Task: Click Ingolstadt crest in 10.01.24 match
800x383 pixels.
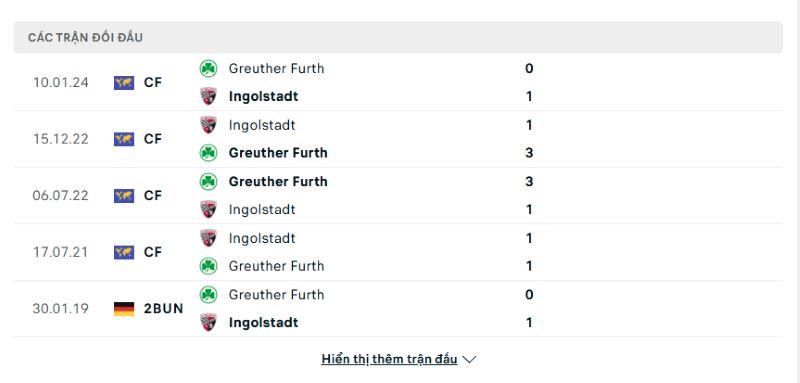Action: click(208, 96)
